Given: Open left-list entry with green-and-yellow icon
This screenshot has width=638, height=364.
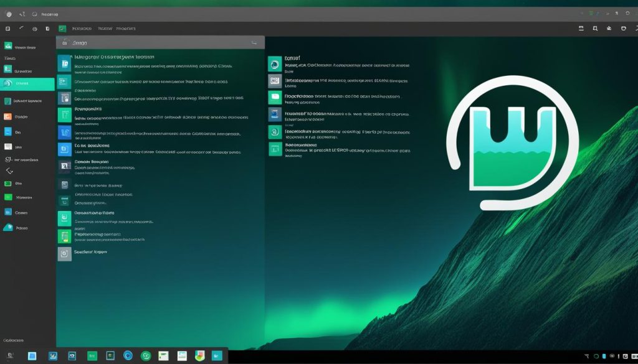Looking at the screenshot, I should pyautogui.click(x=101, y=236).
